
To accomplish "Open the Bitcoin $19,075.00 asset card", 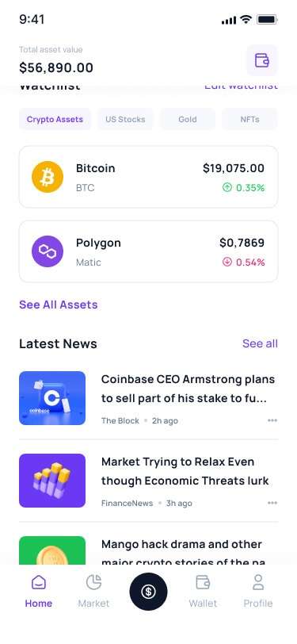I will tap(149, 177).
